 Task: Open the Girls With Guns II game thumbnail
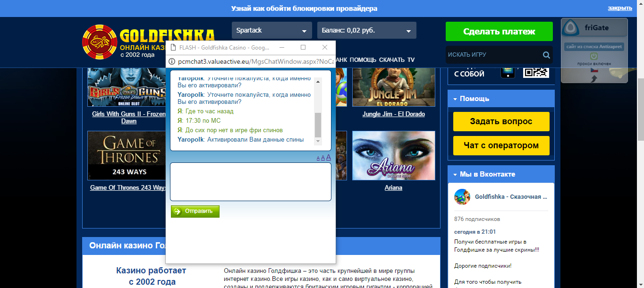point(127,87)
